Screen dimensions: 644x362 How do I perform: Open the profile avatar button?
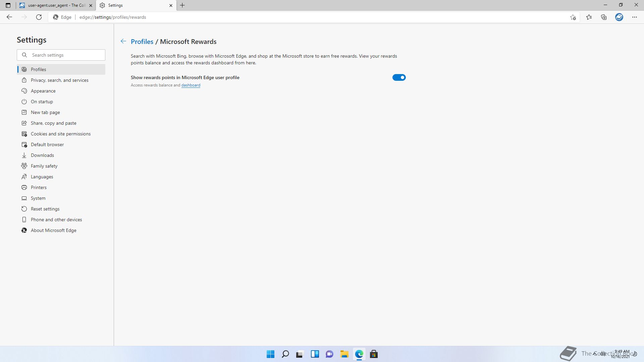(x=619, y=17)
